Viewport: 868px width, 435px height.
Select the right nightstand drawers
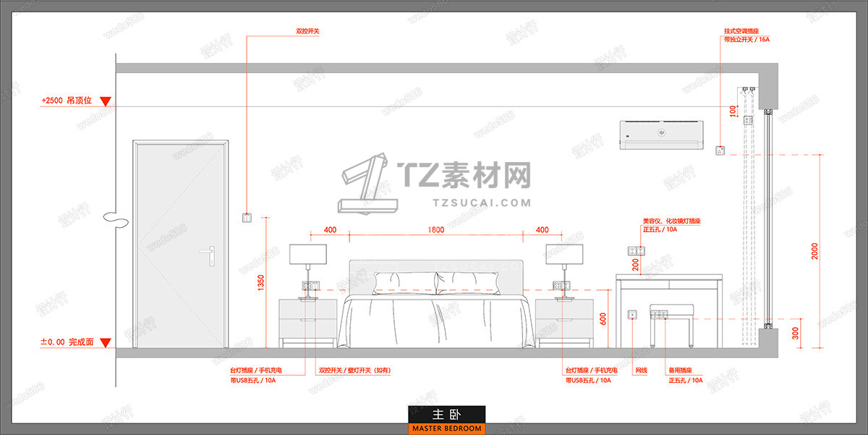(x=565, y=318)
